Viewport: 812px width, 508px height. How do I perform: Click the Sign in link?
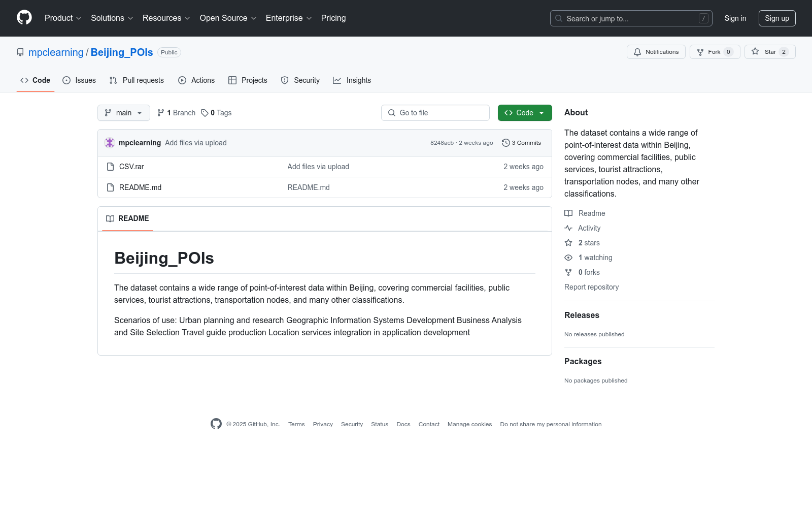click(x=735, y=18)
